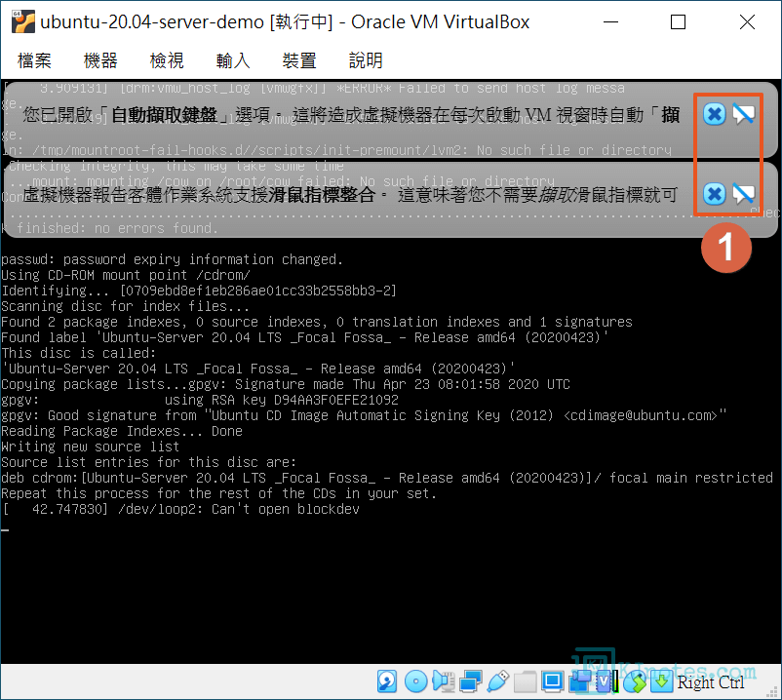Open the 機器 menu
This screenshot has width=782, height=700.
tap(100, 60)
